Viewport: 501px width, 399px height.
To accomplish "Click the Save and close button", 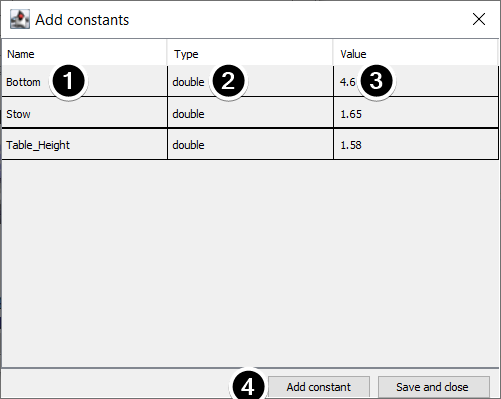I will (x=434, y=387).
